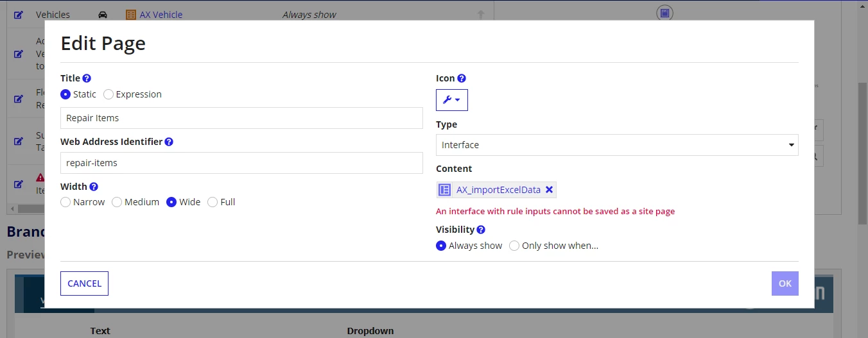Image resolution: width=868 pixels, height=338 pixels.
Task: Click the help icon next to Title
Action: [87, 78]
